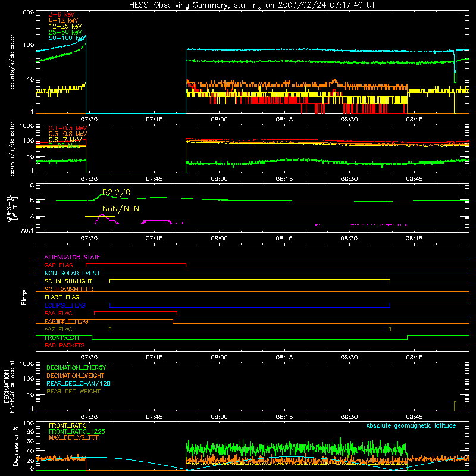The height and width of the screenshot is (476, 476).
Task: Select the NaN/NaN annotation in GOES plot
Action: (x=121, y=209)
